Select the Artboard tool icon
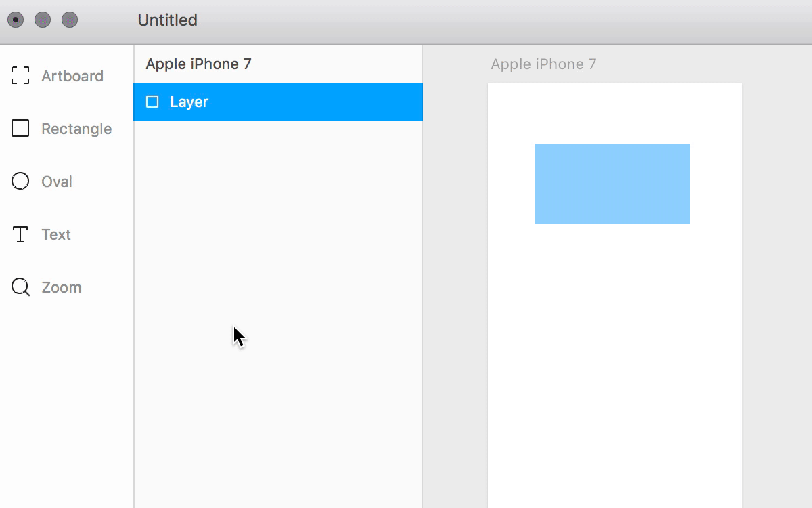812x508 pixels. coord(20,76)
